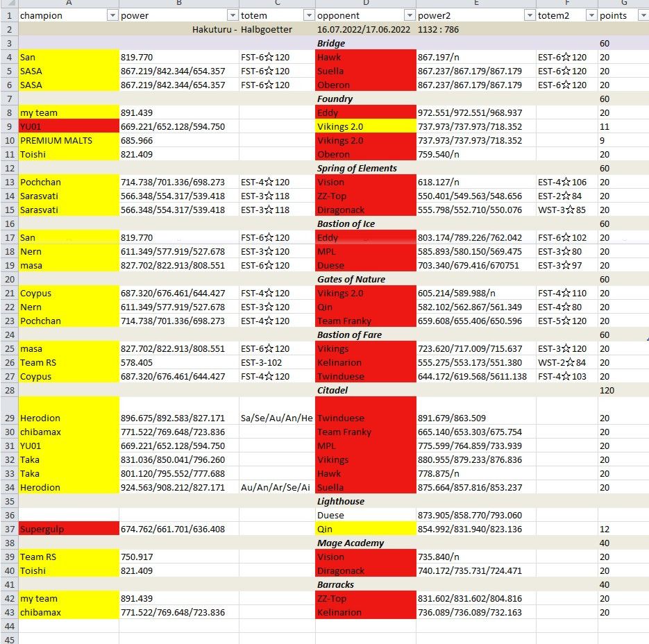This screenshot has height=644, width=649.
Task: Click the 'Team Franky' opponent cell in row 23
Action: pyautogui.click(x=366, y=321)
